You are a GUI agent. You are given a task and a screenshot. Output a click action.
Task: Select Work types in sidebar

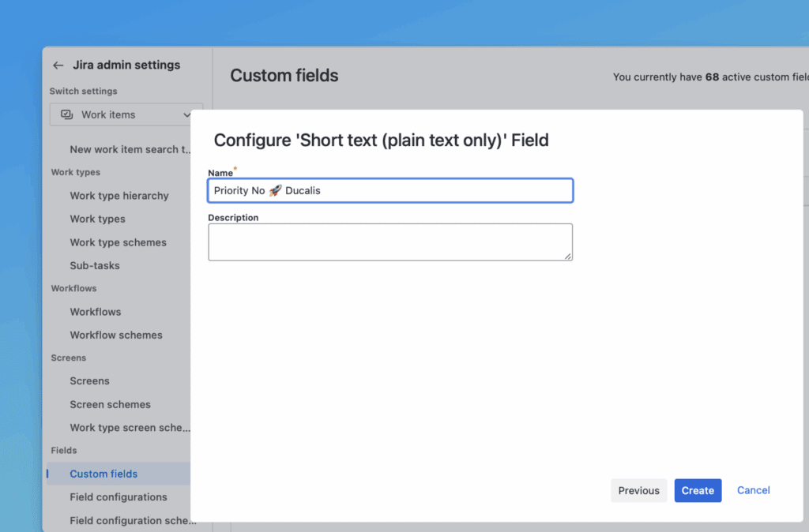(x=97, y=219)
